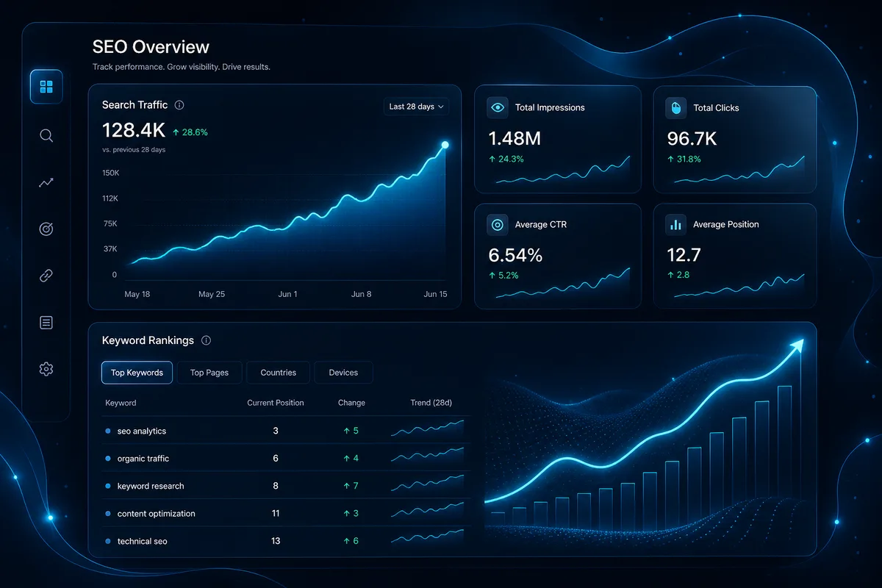The width and height of the screenshot is (882, 588).
Task: Click the 24.3% impressions change
Action: [506, 159]
